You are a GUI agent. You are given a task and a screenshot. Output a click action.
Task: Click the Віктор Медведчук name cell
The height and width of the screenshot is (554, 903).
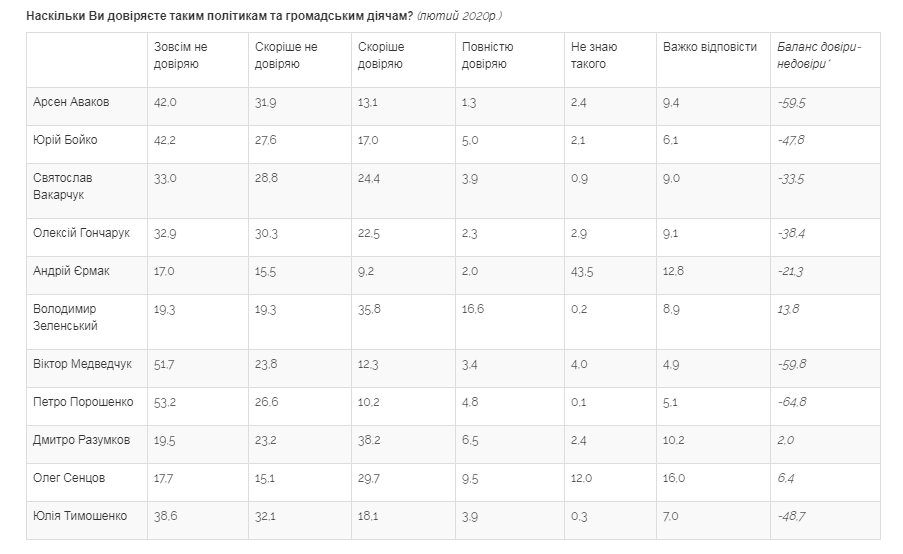click(82, 364)
